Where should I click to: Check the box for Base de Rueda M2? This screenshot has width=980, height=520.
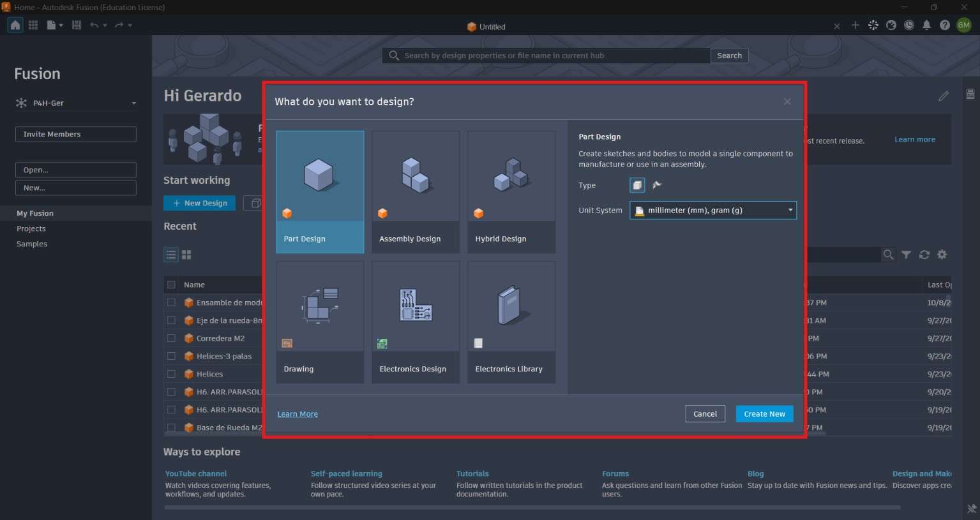click(171, 427)
